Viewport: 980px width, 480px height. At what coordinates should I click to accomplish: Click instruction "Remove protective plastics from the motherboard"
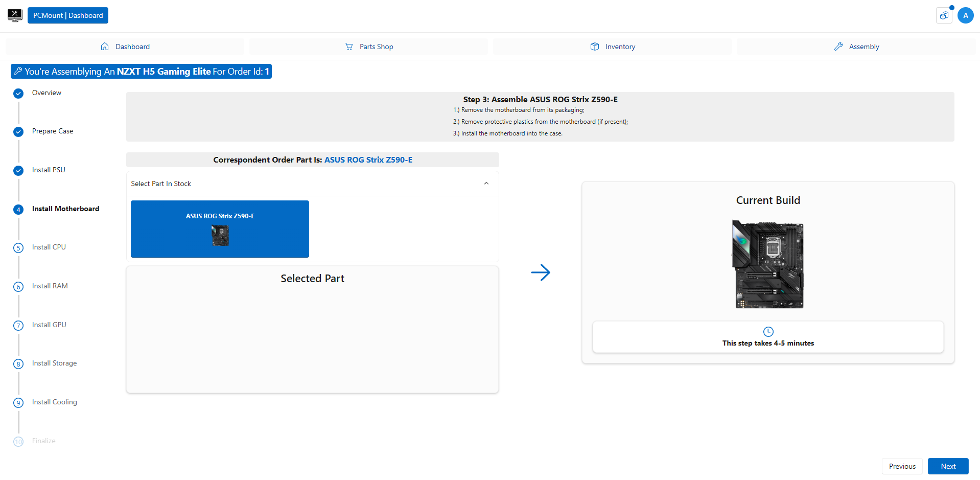(x=541, y=122)
